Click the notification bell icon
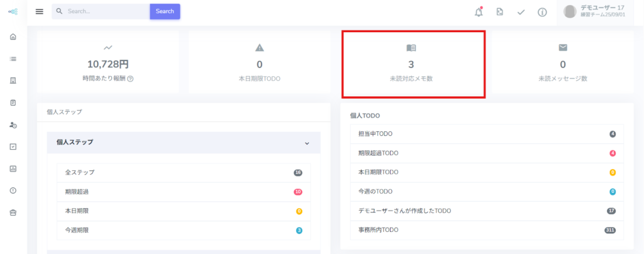 point(479,12)
